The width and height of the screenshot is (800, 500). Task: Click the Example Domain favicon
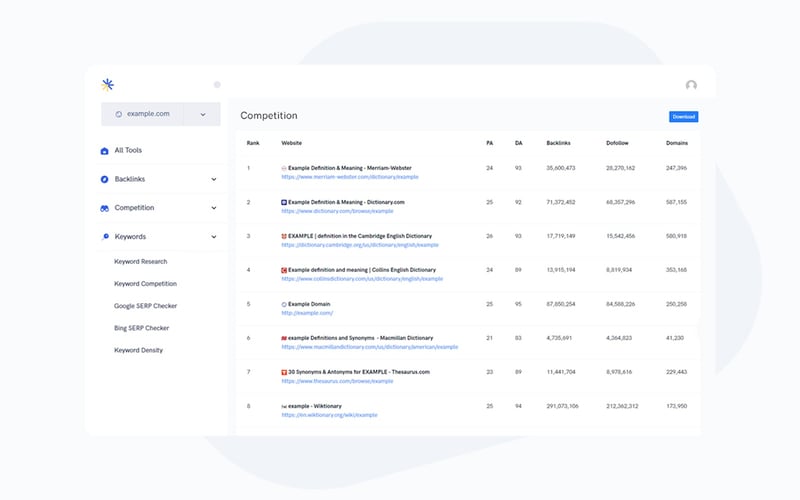coord(284,304)
